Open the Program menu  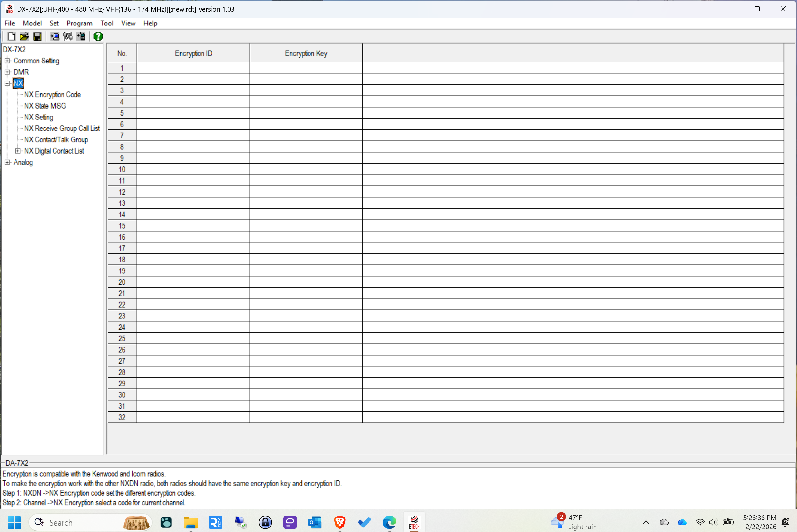tap(79, 23)
